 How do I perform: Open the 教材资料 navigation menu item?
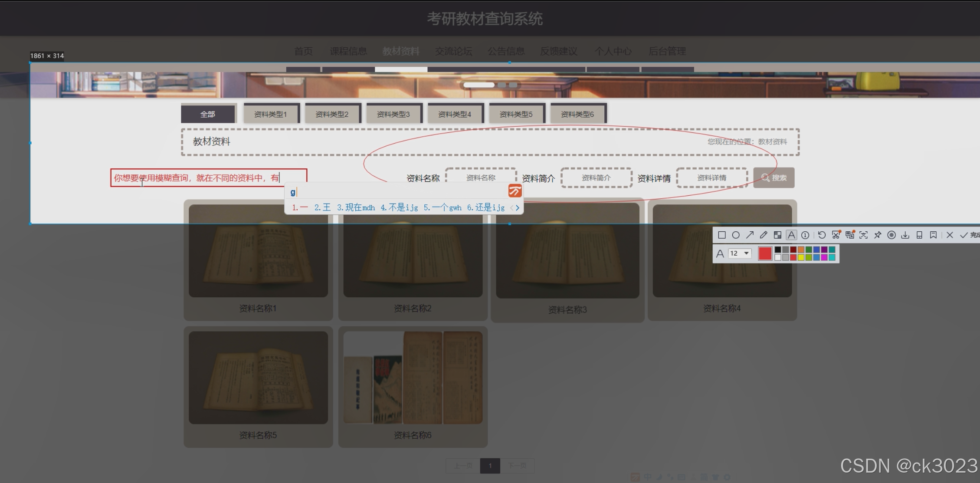400,51
